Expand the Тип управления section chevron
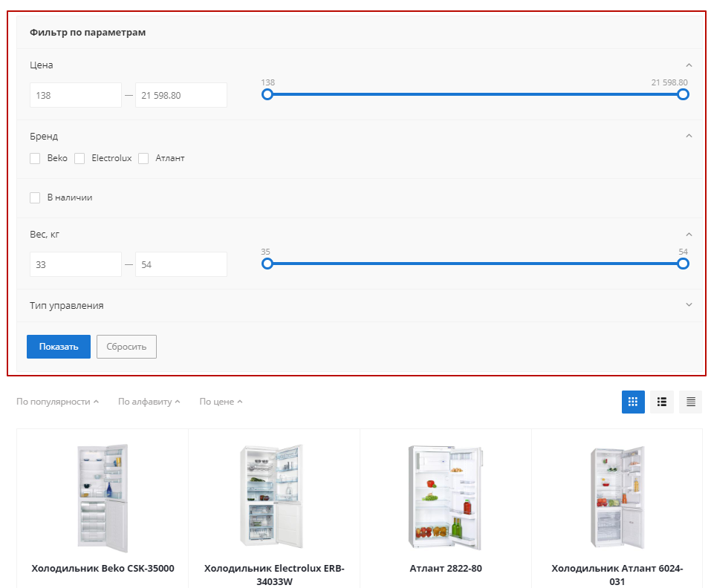This screenshot has width=711, height=588. (689, 305)
